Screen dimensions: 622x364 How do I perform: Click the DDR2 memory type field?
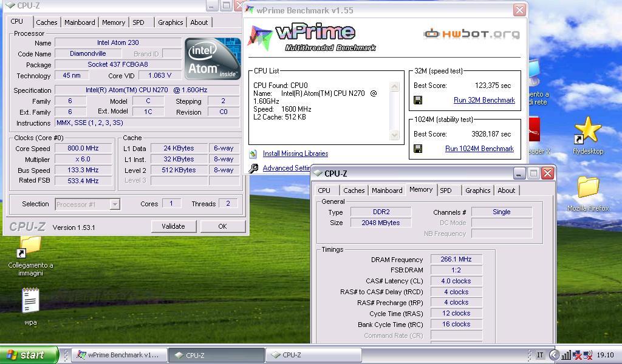381,212
